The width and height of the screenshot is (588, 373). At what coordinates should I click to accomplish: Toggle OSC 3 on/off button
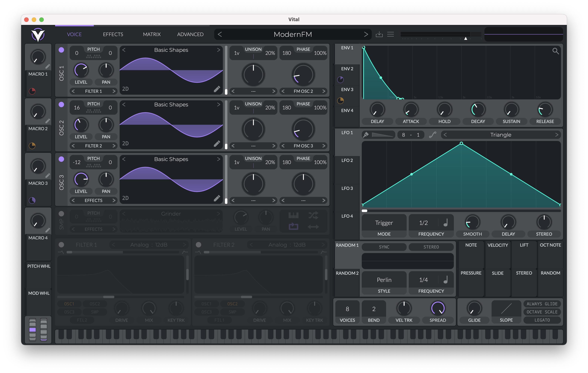(x=61, y=159)
